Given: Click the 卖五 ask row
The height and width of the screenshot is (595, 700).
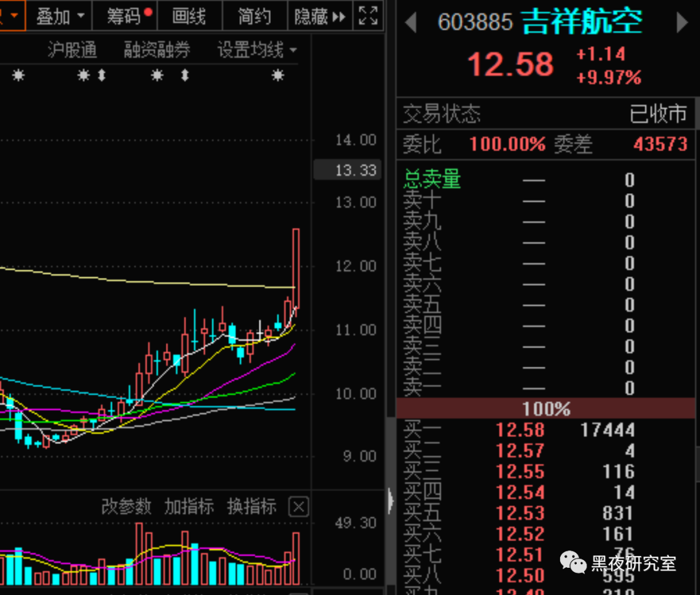Looking at the screenshot, I should (x=545, y=305).
